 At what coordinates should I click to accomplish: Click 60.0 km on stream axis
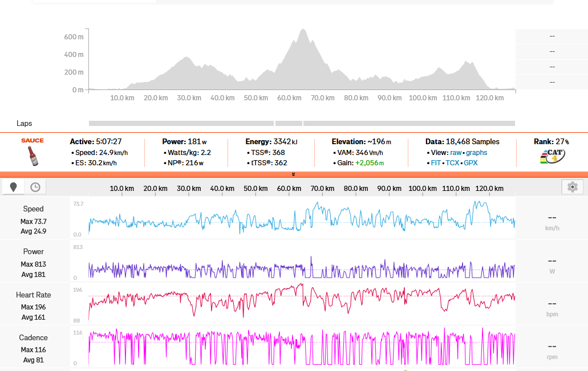289,189
